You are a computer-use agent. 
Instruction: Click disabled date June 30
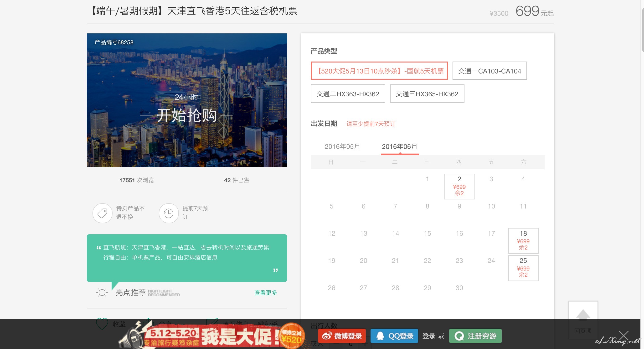click(459, 288)
